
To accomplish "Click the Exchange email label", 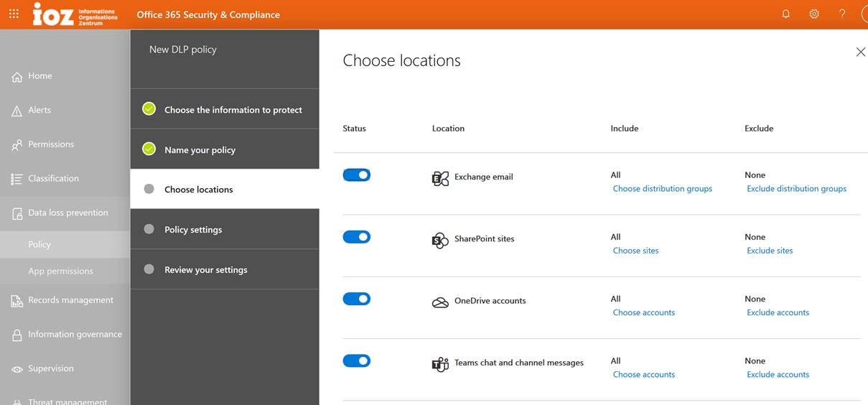I will [x=484, y=177].
